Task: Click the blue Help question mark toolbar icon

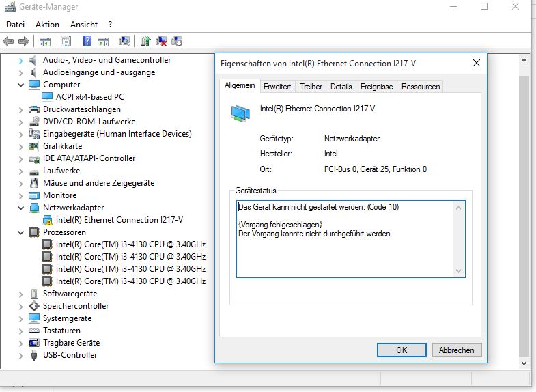Action: (x=87, y=41)
